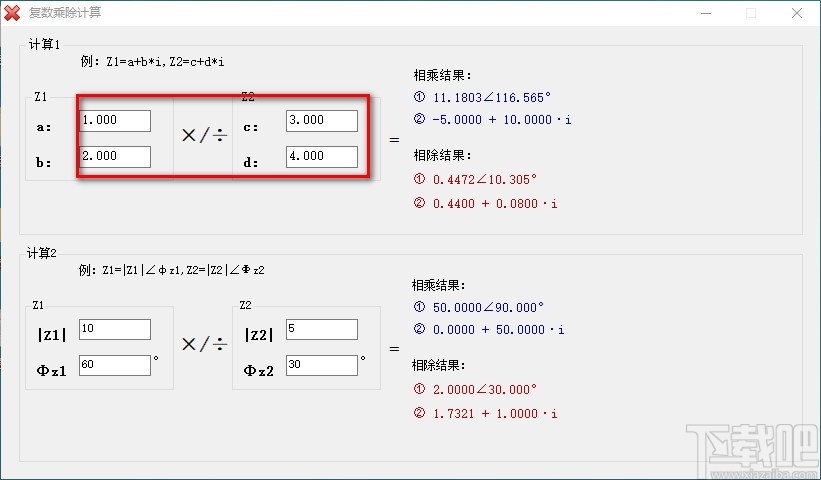
Task: Close the 复数乘除计算 window
Action: (796, 13)
